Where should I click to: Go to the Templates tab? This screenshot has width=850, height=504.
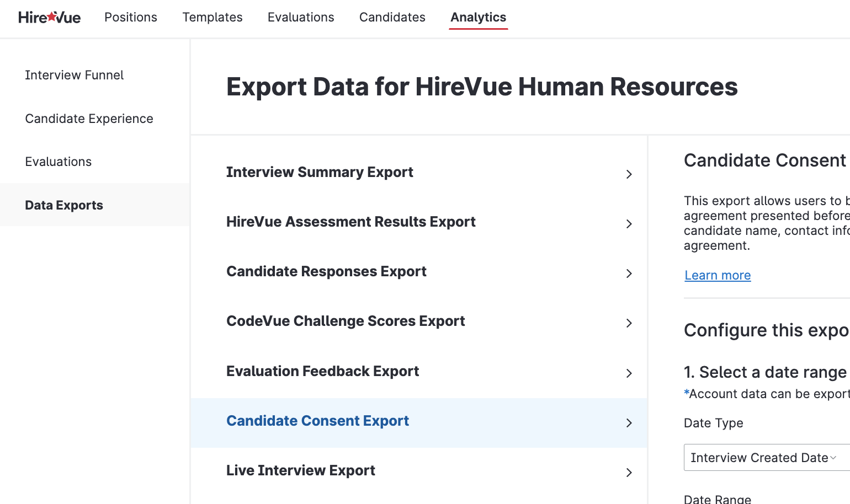pyautogui.click(x=212, y=17)
